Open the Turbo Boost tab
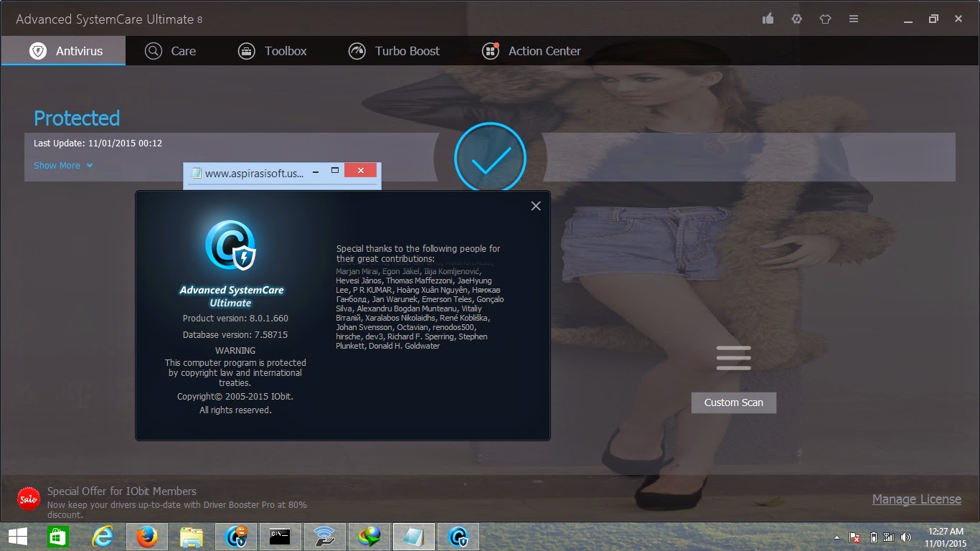The height and width of the screenshot is (551, 980). coord(394,51)
